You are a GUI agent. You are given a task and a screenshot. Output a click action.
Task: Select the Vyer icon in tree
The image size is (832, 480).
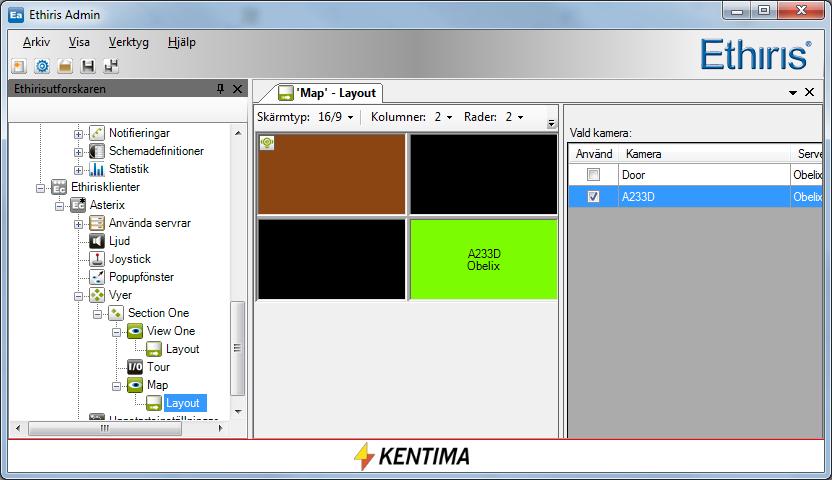[97, 295]
